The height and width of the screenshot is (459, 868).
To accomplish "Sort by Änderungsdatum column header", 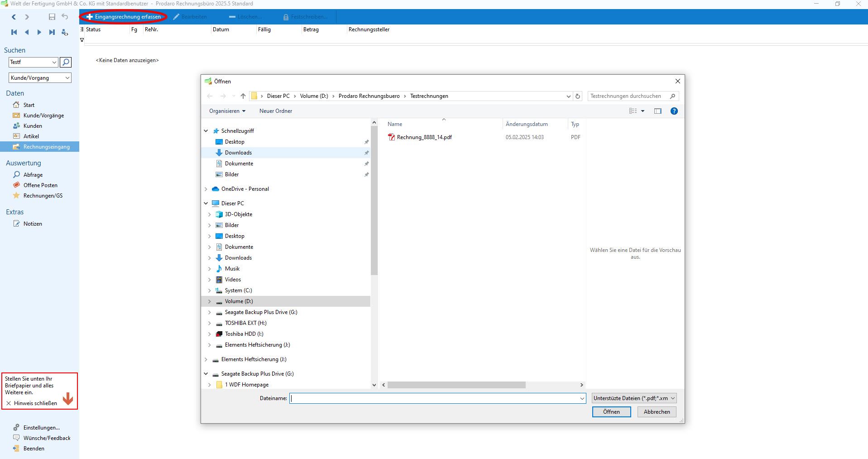I will point(527,124).
